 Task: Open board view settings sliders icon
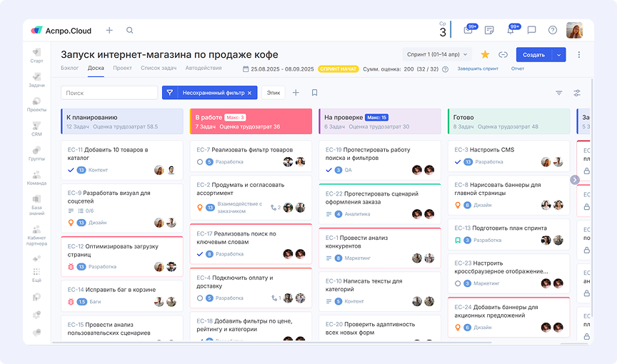[x=577, y=93]
